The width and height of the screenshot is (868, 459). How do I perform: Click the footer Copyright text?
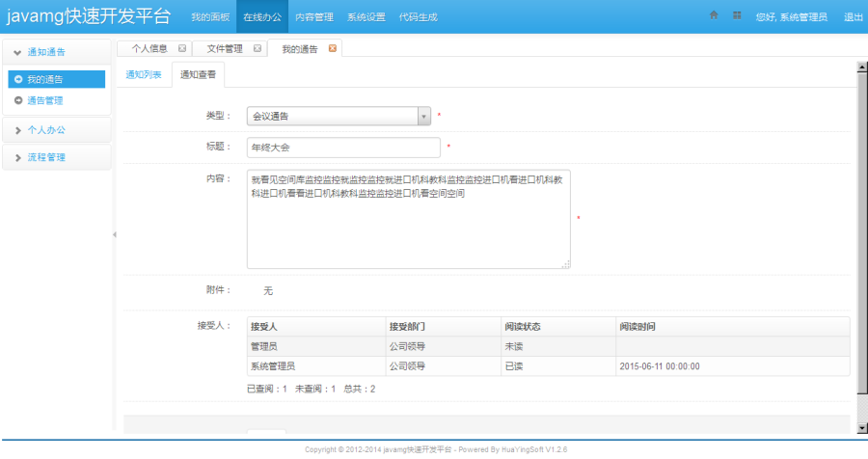coord(436,449)
